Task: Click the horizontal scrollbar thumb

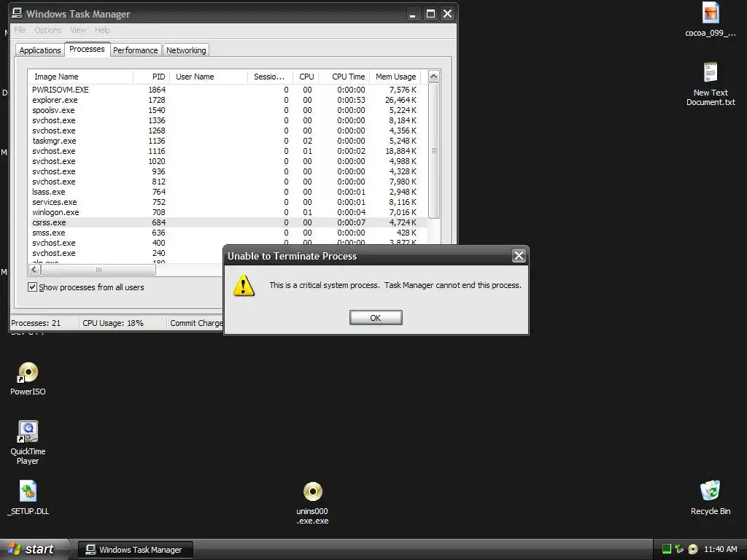Action: tap(98, 270)
